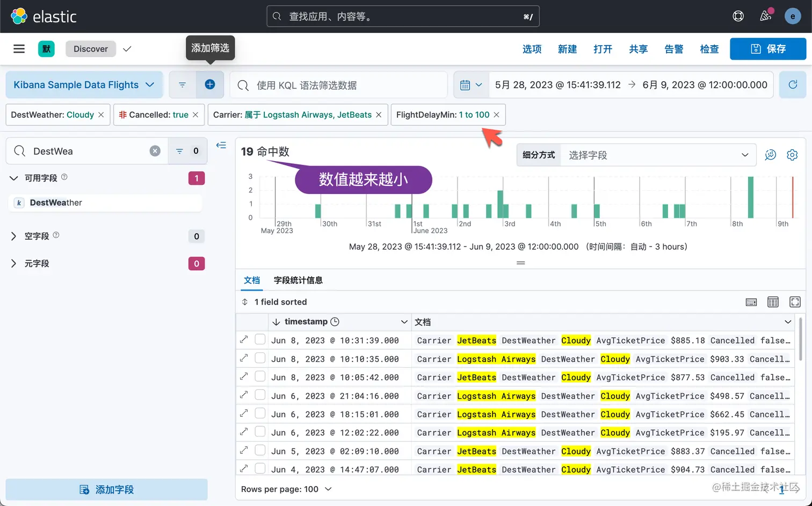Open the newsfeed notifications icon

pyautogui.click(x=766, y=16)
